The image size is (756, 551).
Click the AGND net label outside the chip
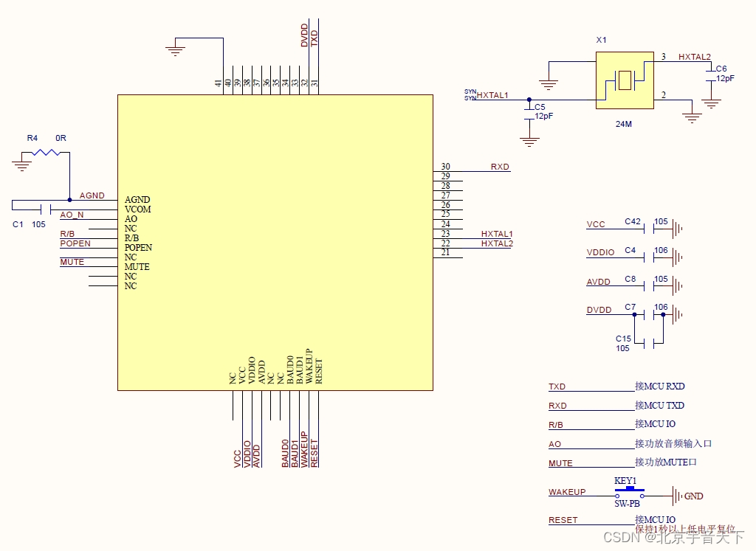point(92,195)
